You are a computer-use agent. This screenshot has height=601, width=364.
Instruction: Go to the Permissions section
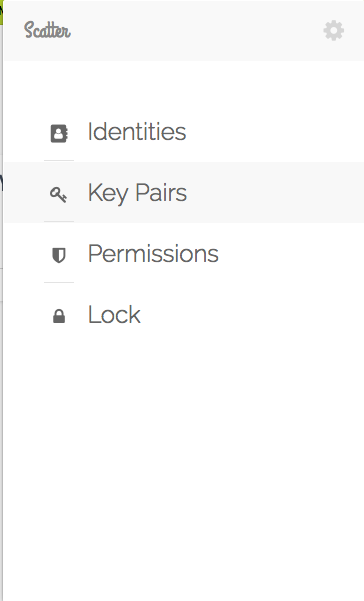coord(184,253)
